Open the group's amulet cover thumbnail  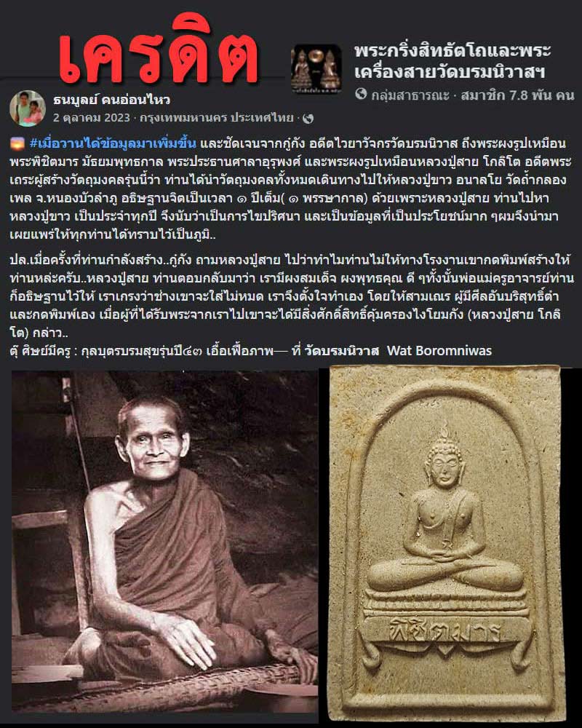pos(316,68)
